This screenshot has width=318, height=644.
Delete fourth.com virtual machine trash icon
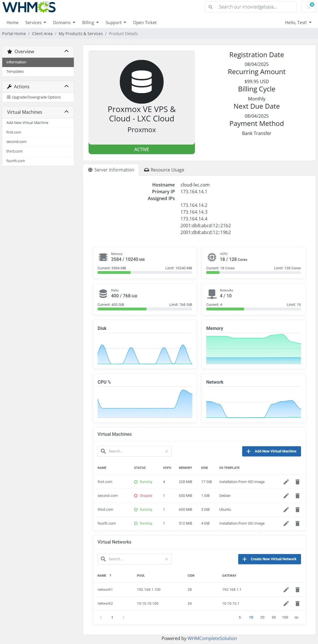(x=297, y=523)
